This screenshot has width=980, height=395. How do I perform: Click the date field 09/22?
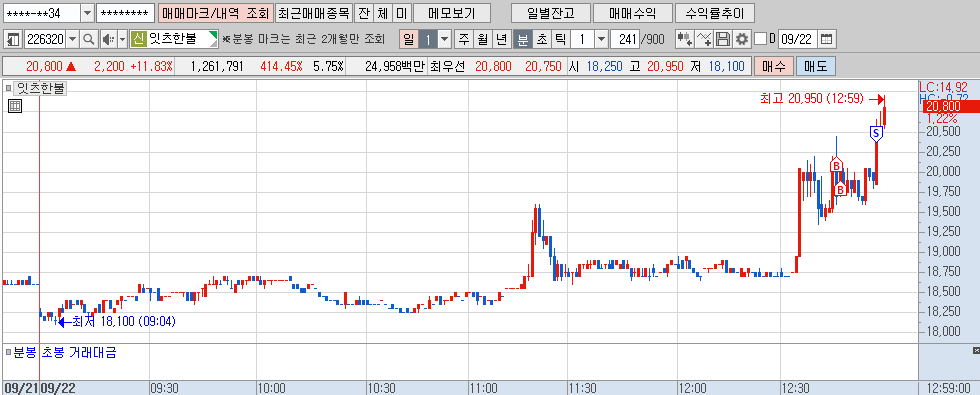click(797, 39)
